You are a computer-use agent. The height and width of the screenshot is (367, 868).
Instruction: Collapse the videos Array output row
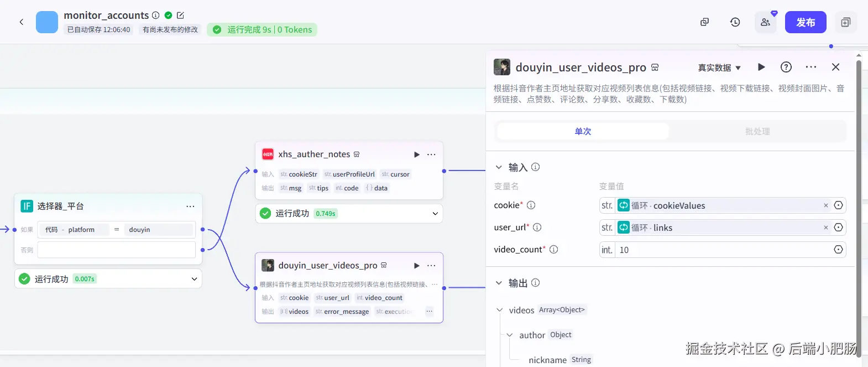point(500,310)
